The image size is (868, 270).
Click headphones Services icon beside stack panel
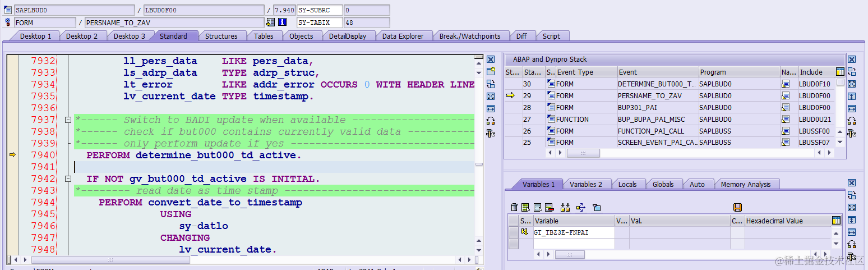click(852, 121)
